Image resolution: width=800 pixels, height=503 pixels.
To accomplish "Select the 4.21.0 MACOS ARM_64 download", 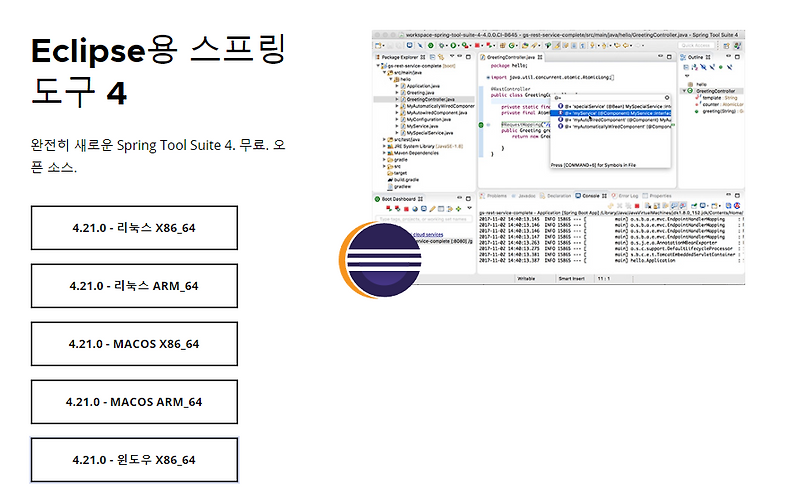I will pyautogui.click(x=134, y=402).
